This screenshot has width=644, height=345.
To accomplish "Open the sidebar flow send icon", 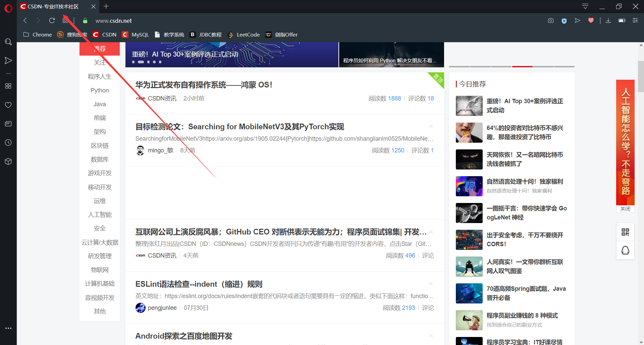I will 8,61.
